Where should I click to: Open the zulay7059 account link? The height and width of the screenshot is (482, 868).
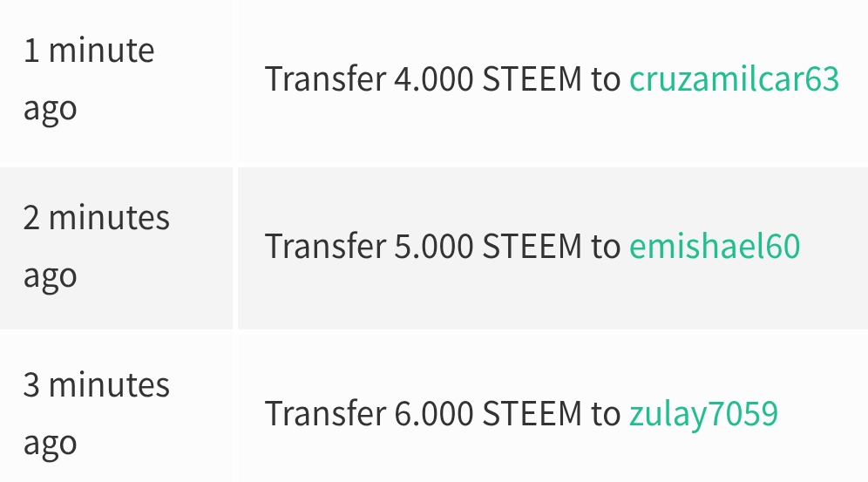pos(703,414)
